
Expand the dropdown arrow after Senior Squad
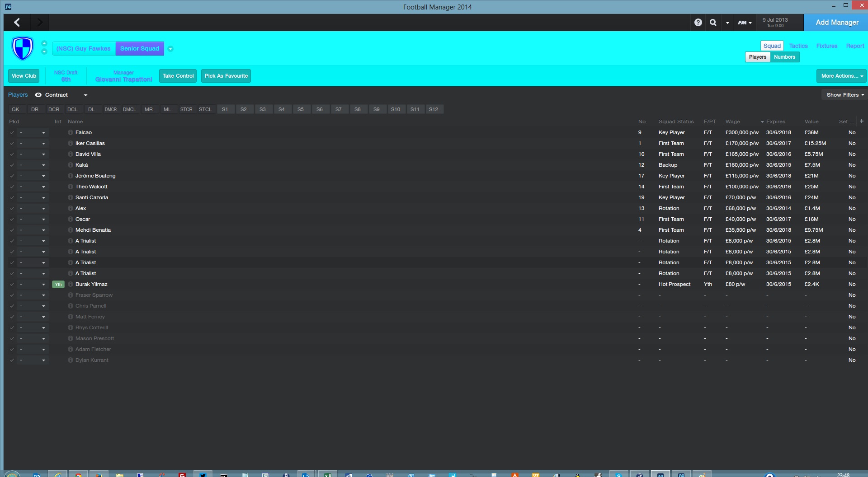click(x=170, y=49)
